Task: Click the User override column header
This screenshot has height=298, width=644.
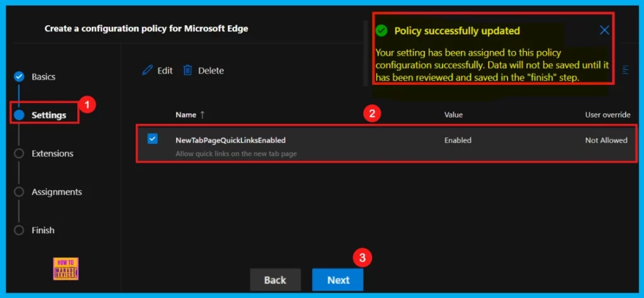Action: pyautogui.click(x=608, y=115)
